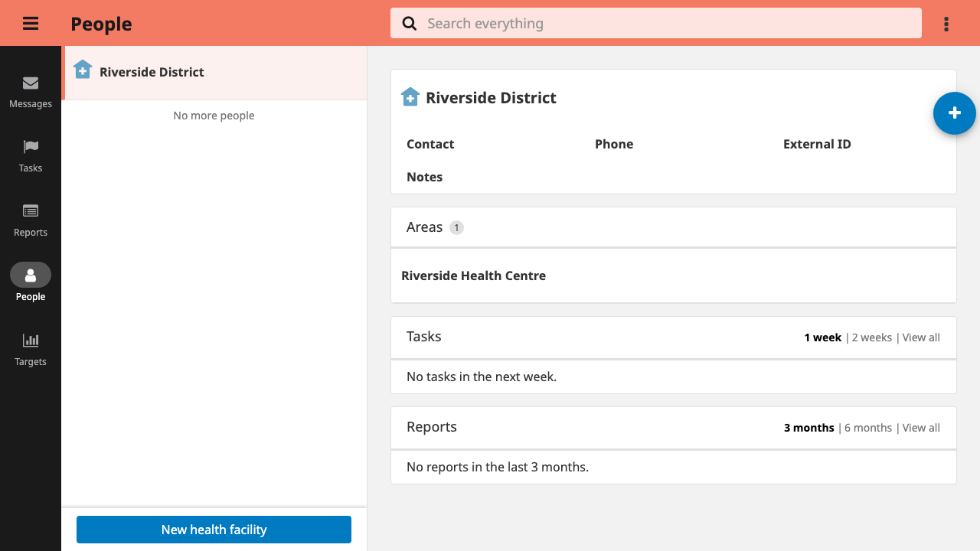This screenshot has height=551, width=980.
Task: Click the New health facility button
Action: pyautogui.click(x=214, y=530)
